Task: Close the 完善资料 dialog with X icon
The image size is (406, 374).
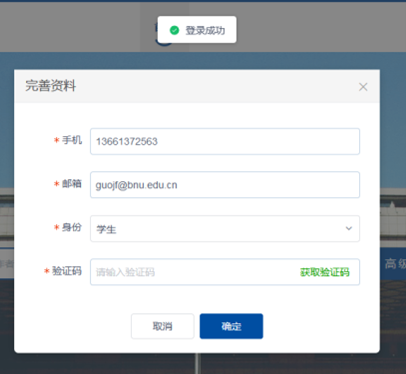Action: pyautogui.click(x=363, y=87)
